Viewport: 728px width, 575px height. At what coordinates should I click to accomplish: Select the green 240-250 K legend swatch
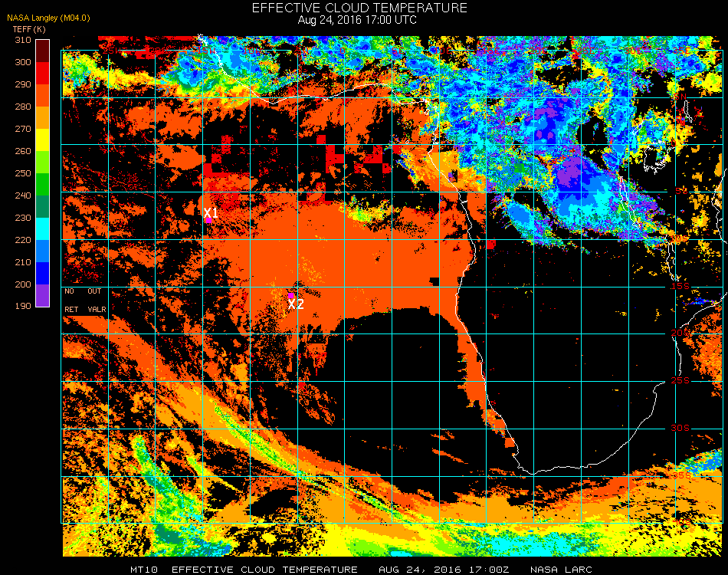click(x=42, y=185)
